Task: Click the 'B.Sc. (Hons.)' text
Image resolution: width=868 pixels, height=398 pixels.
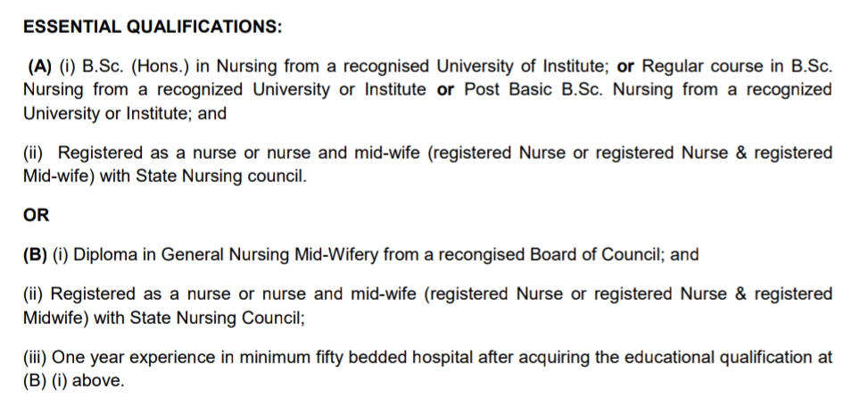Action: 135,66
